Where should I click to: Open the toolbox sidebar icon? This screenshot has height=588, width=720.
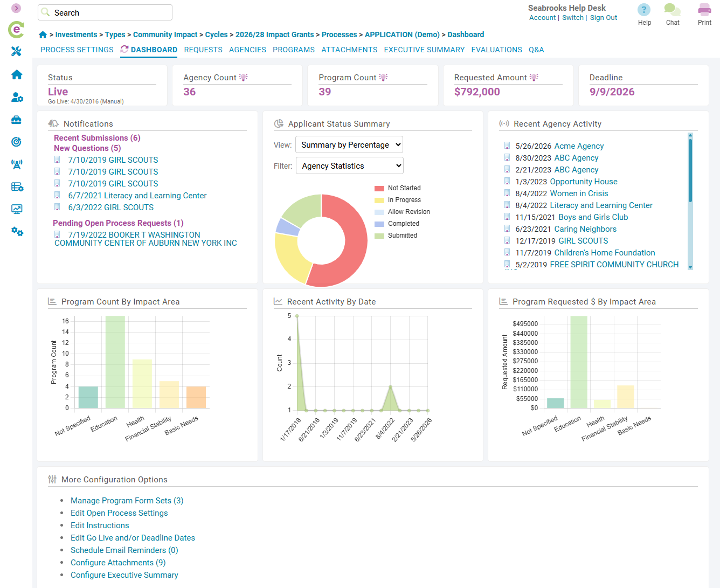tap(17, 120)
